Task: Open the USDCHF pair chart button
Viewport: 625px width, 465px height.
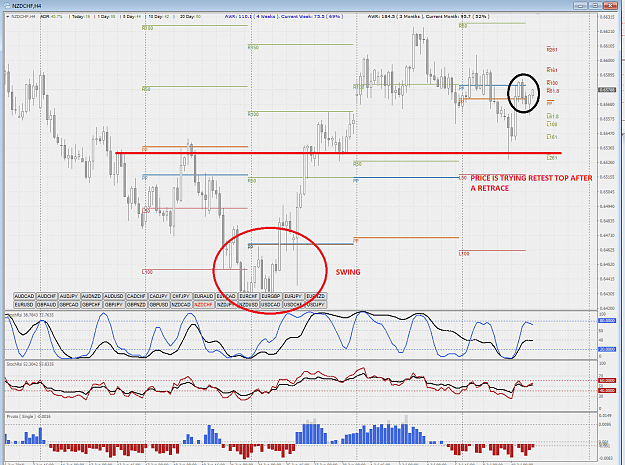Action: pyautogui.click(x=293, y=305)
